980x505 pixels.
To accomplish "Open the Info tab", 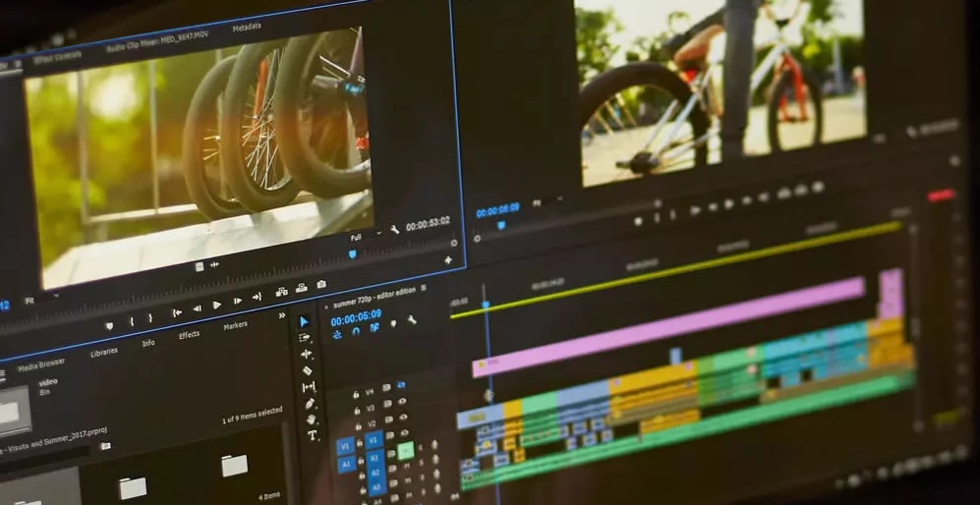I will click(148, 343).
